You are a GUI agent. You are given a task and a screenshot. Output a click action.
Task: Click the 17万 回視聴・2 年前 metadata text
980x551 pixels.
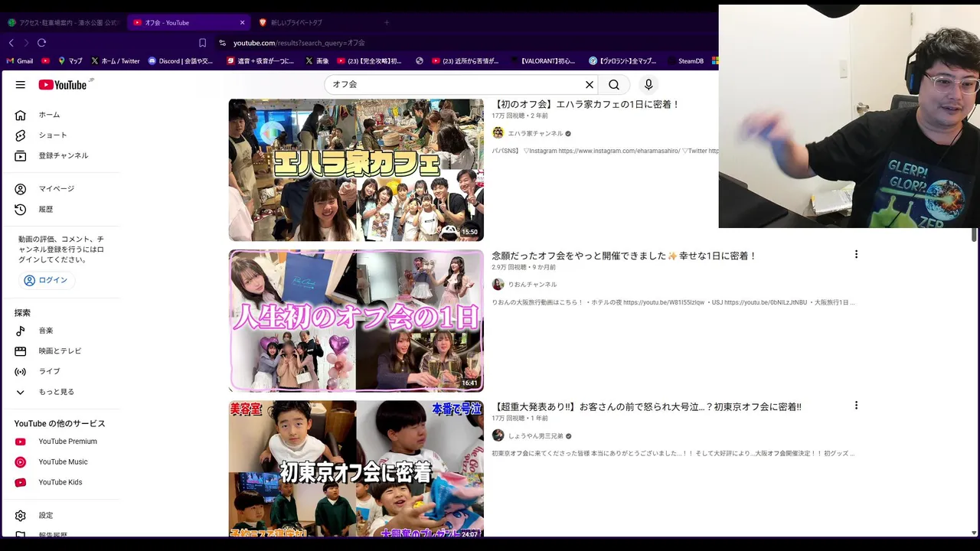point(520,116)
